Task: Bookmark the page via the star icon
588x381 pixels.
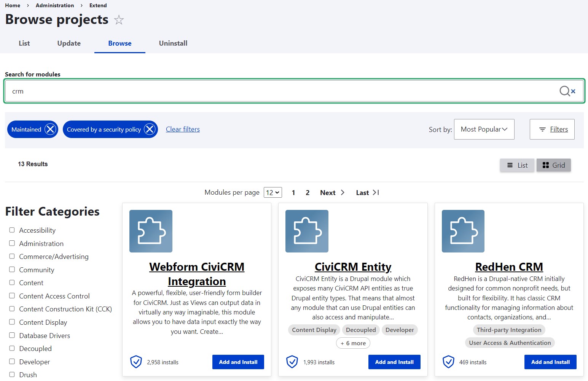Action: tap(119, 20)
